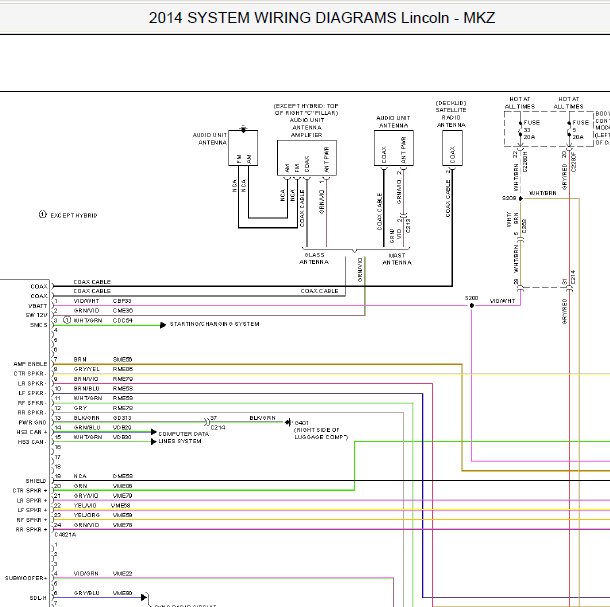Screen dimensions: 610x607
Task: Click the 'LR SPKR-' pin label
Action: 32,383
